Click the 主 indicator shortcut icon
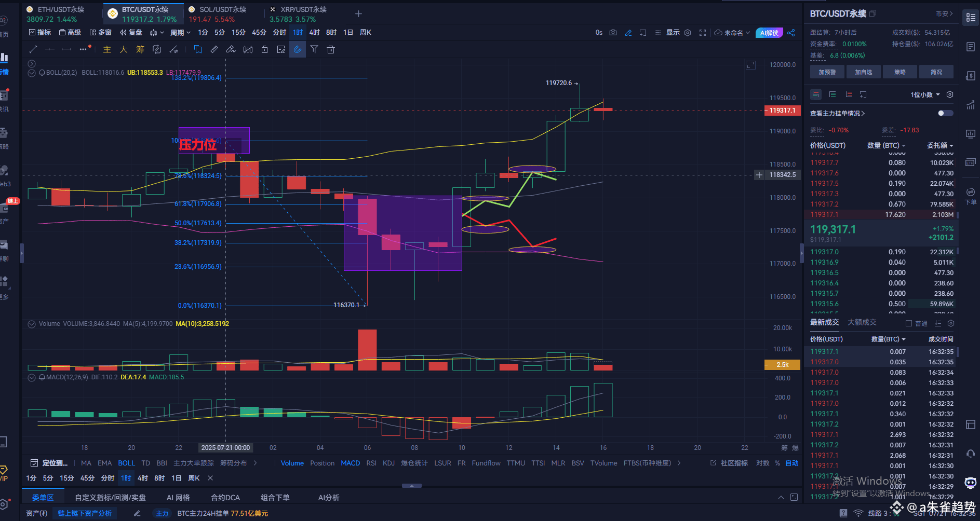 tap(107, 49)
